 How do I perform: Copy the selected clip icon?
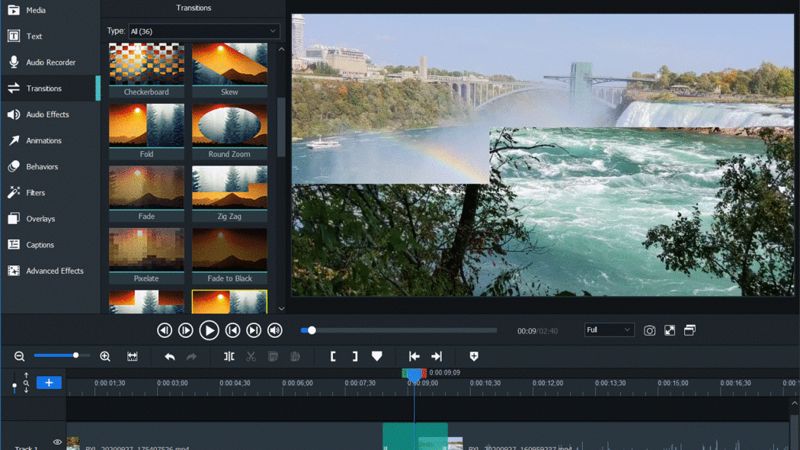tap(273, 356)
